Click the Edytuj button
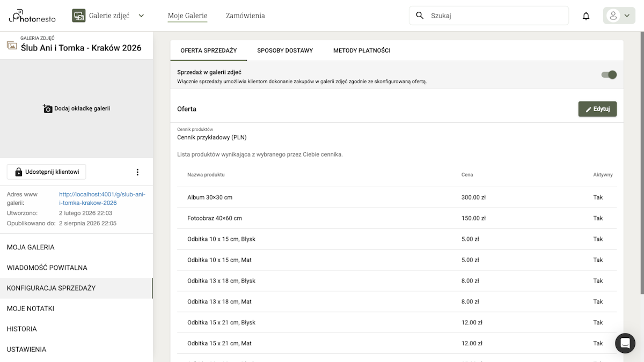The image size is (644, 362). [597, 109]
